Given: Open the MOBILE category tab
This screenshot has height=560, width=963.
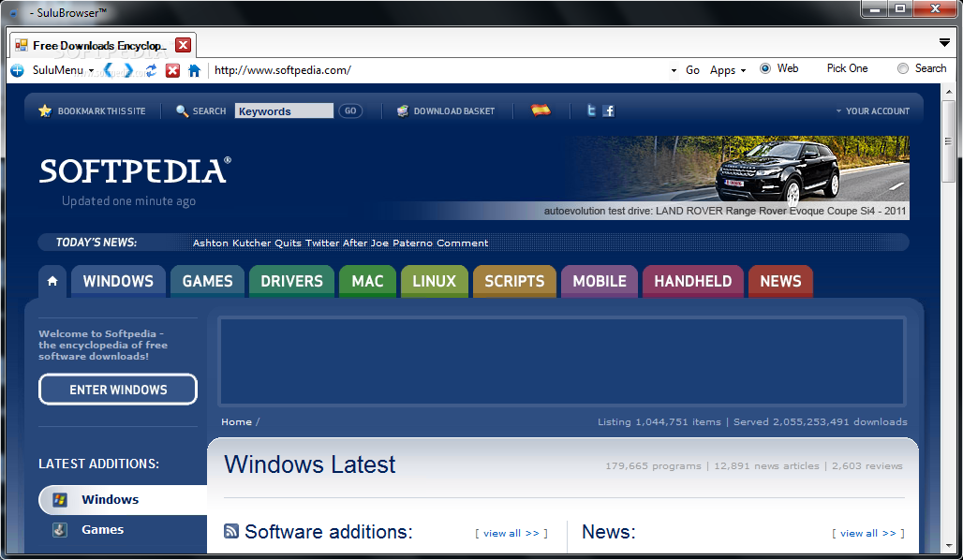Looking at the screenshot, I should click(x=600, y=281).
